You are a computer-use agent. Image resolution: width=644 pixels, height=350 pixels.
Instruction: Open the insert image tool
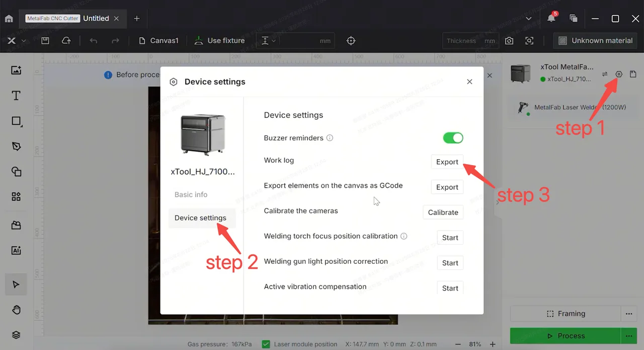point(16,71)
